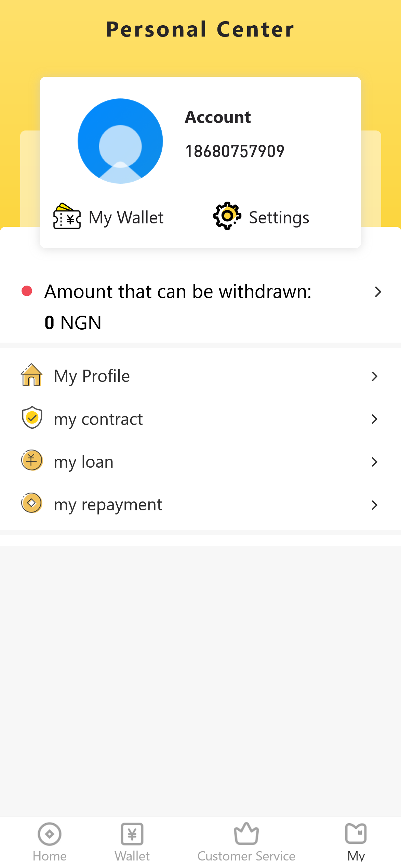
Task: Tap the crown Customer Service icon
Action: click(246, 834)
